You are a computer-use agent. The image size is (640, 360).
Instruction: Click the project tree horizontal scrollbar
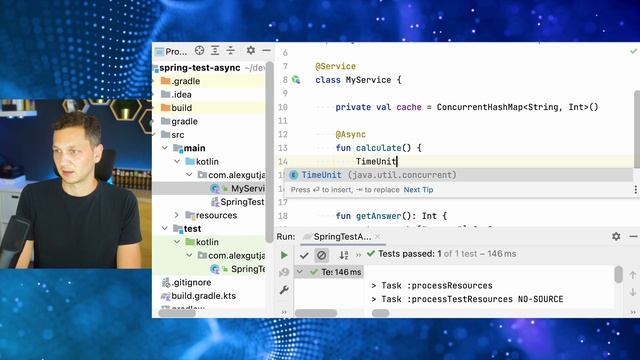[177, 313]
